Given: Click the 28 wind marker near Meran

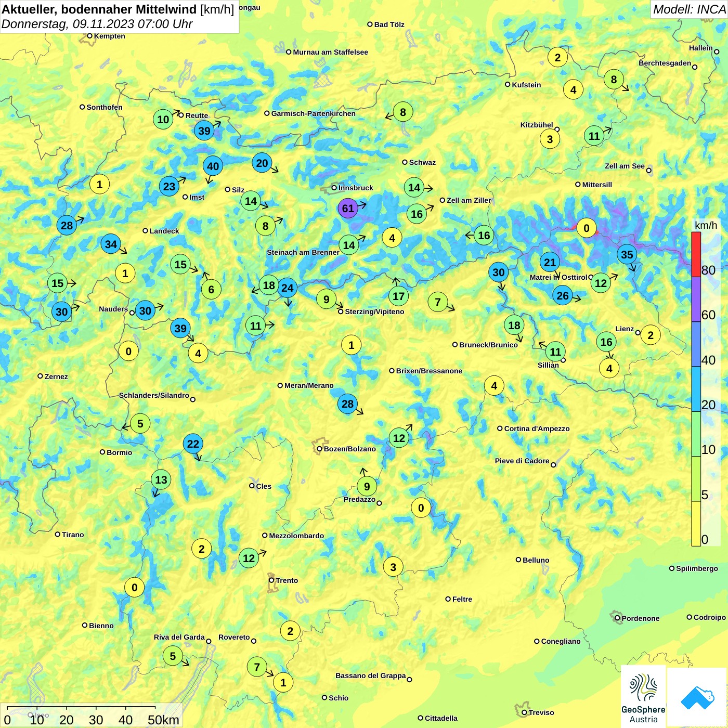Looking at the screenshot, I should pyautogui.click(x=347, y=404).
